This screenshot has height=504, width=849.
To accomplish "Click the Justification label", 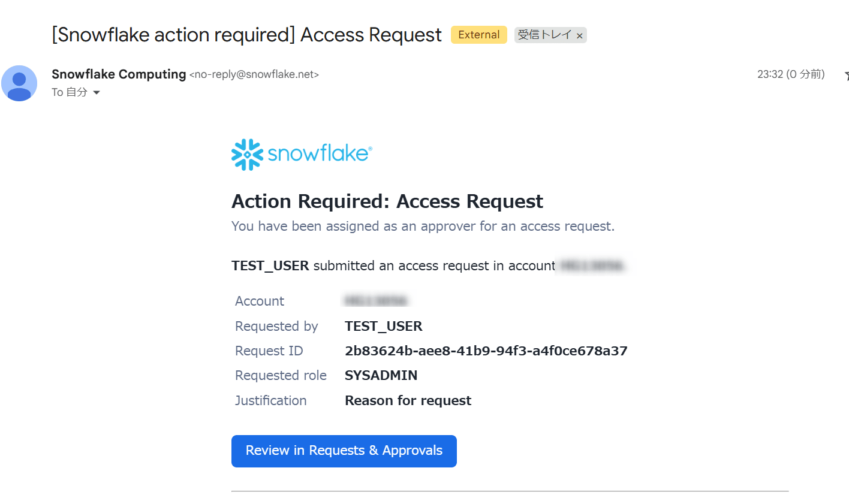I will pos(271,400).
